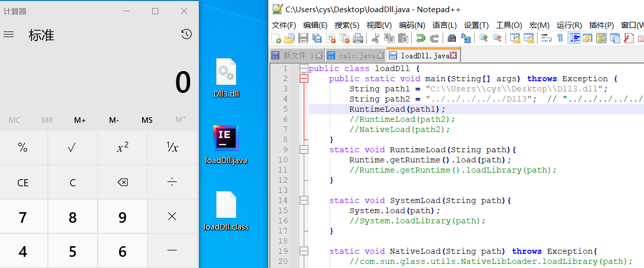This screenshot has height=268, width=644.
Task: Toggle the indent guide toolbar button
Action: click(574, 38)
